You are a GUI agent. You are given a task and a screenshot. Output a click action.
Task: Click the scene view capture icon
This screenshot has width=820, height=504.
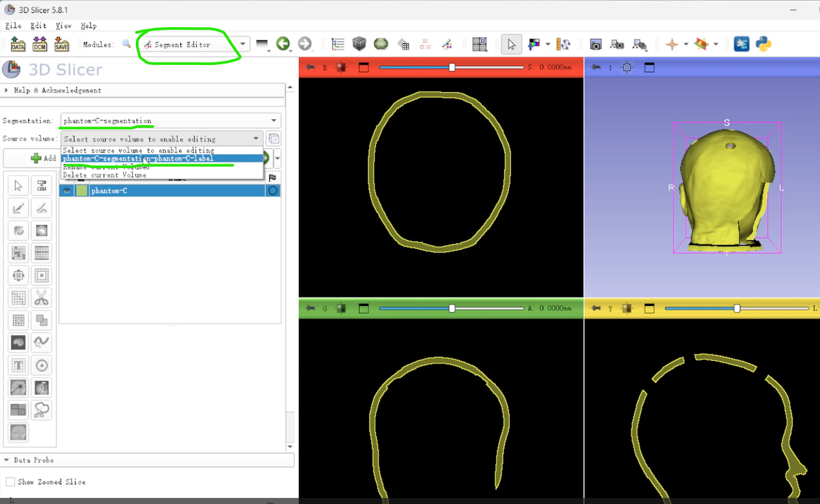coord(617,44)
